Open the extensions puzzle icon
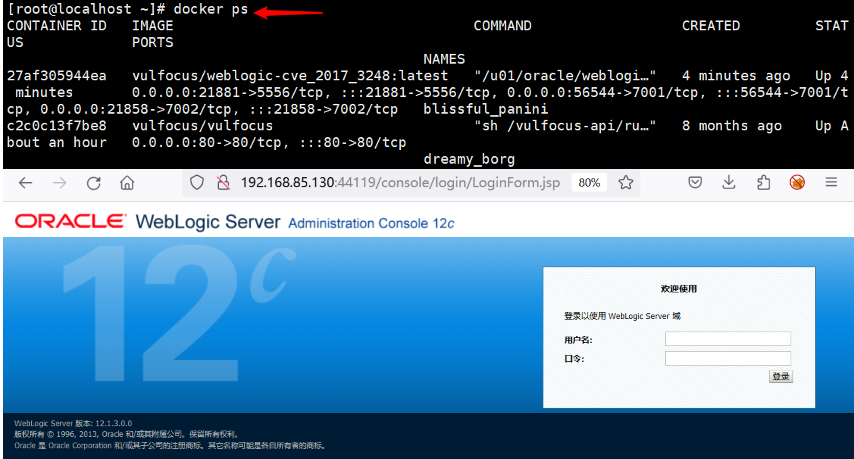Image resolution: width=854 pixels, height=459 pixels. click(x=764, y=182)
